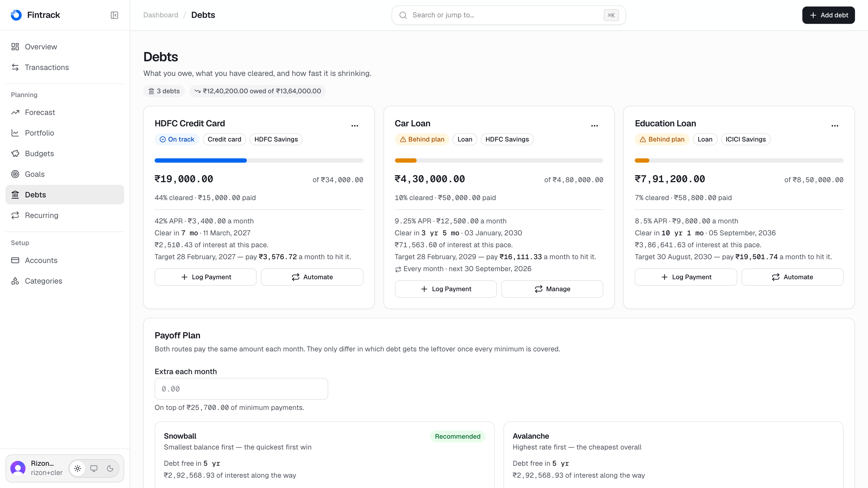Image resolution: width=868 pixels, height=488 pixels.
Task: Click the Portfolio chart icon
Action: coord(15,133)
